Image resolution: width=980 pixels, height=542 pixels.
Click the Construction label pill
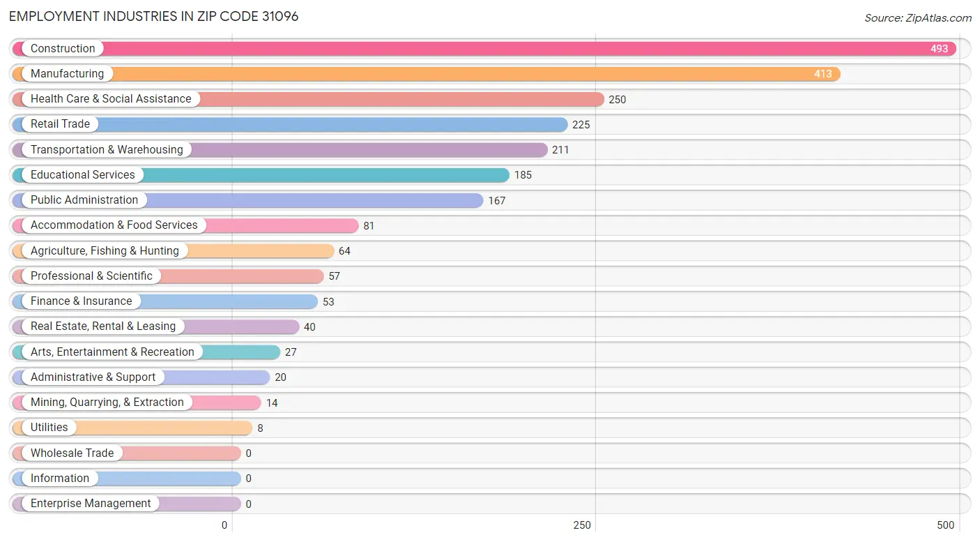coord(63,49)
